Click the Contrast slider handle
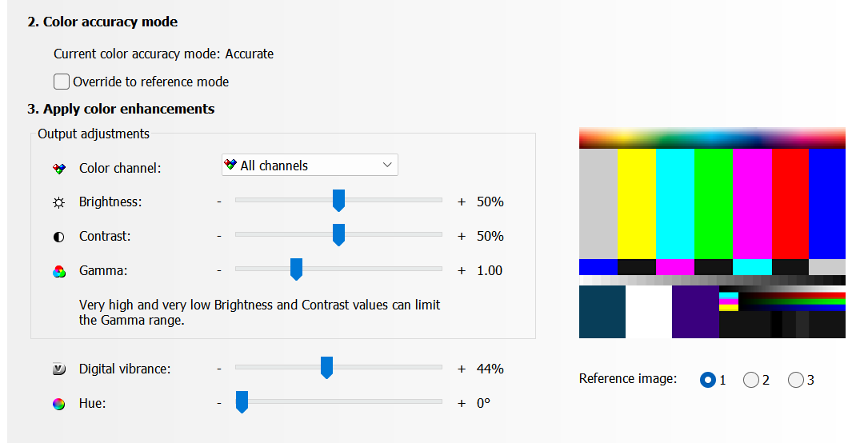Screen dimensions: 868x443 click(338, 235)
